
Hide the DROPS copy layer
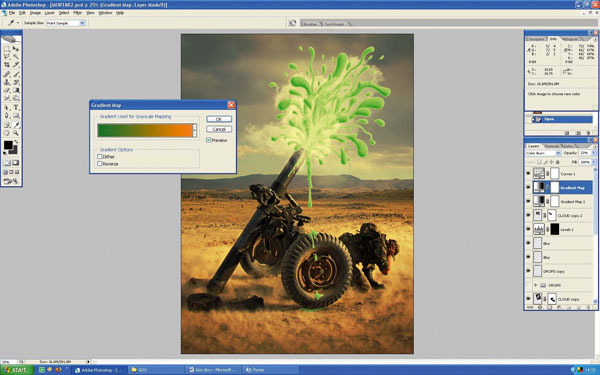[528, 271]
